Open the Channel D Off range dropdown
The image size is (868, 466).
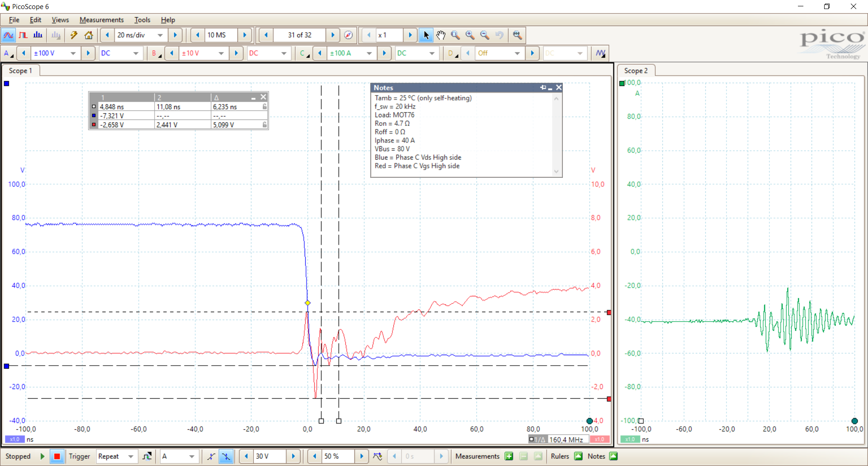517,53
